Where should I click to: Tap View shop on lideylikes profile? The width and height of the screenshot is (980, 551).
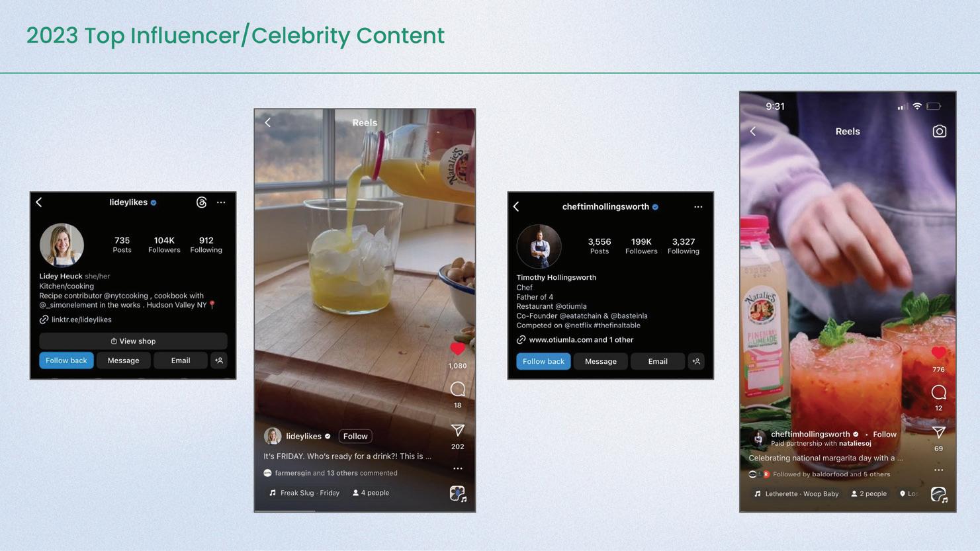click(133, 341)
